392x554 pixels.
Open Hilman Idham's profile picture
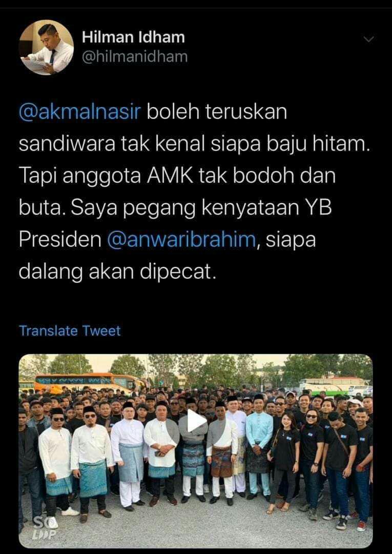pyautogui.click(x=46, y=47)
